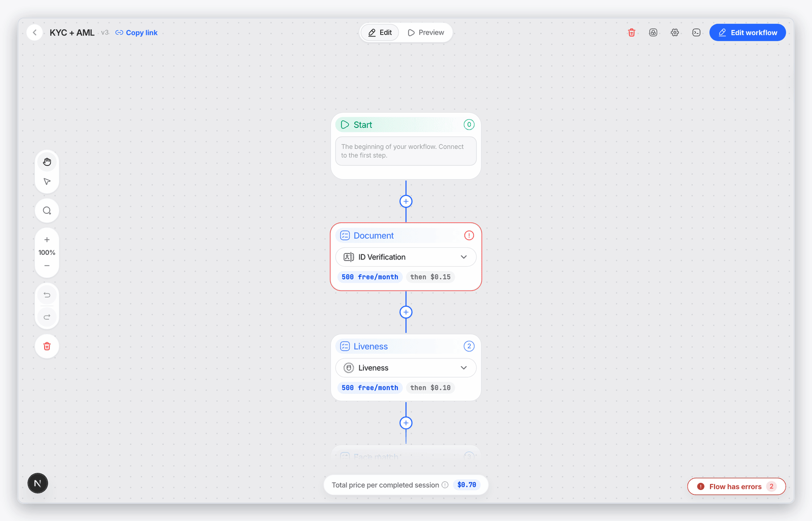Open the Liveness type dropdown
This screenshot has width=812, height=521.
(406, 368)
